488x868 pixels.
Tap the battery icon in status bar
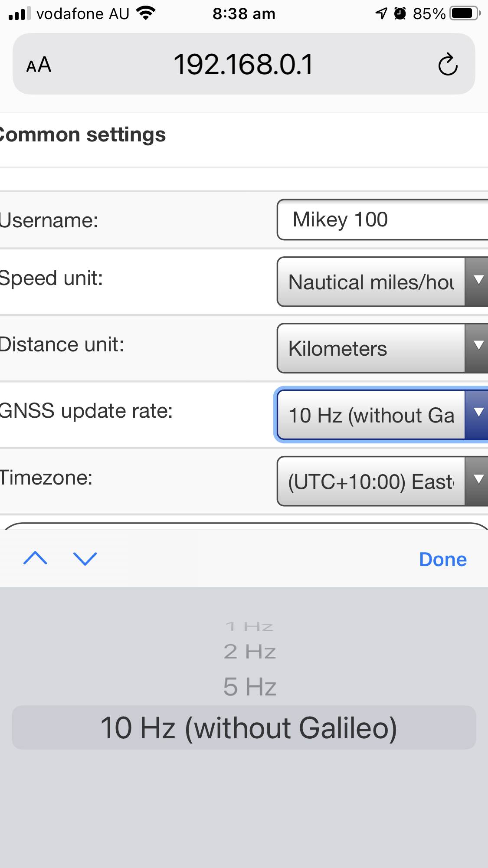click(465, 13)
